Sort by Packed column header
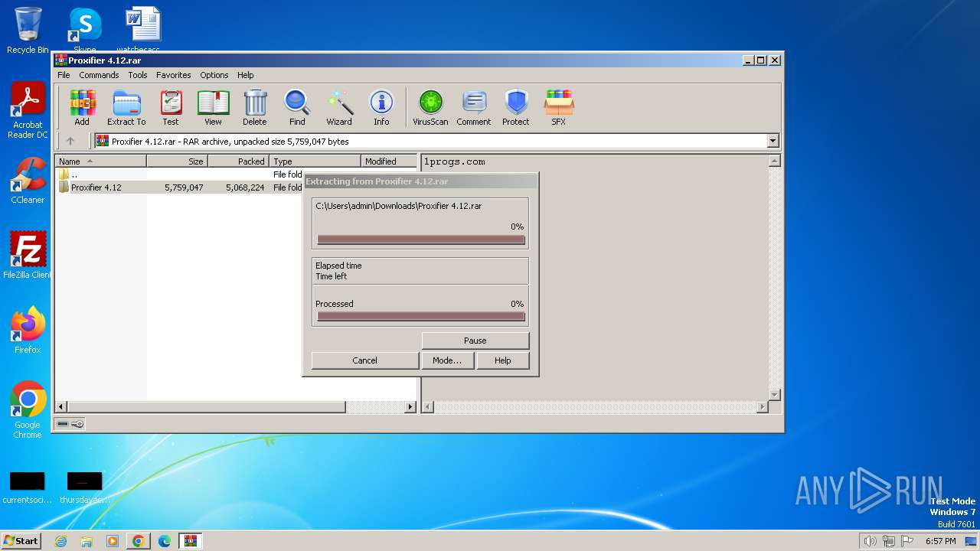 pos(238,161)
